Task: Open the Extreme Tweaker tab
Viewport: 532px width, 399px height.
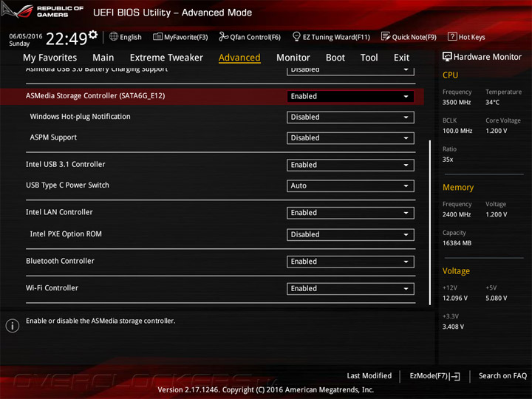Action: click(166, 58)
